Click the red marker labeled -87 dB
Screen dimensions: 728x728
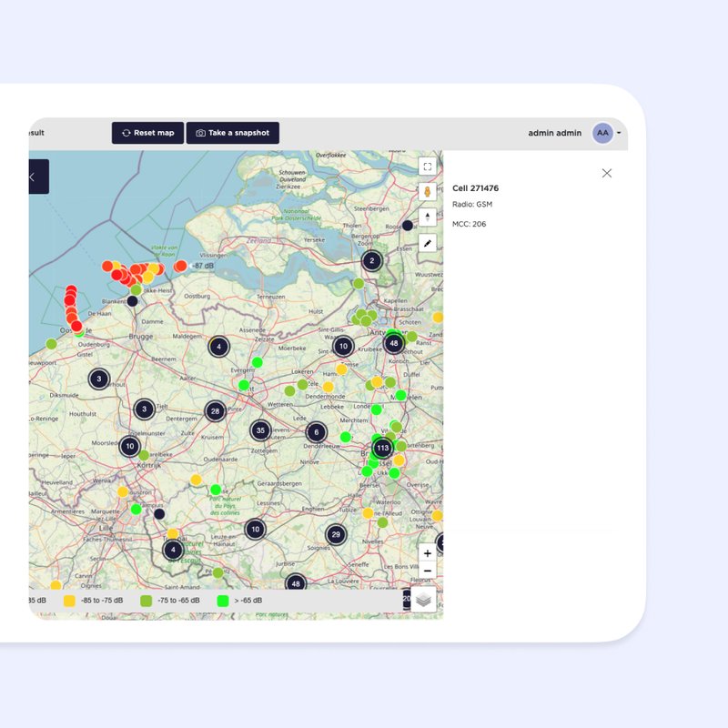pyautogui.click(x=180, y=266)
